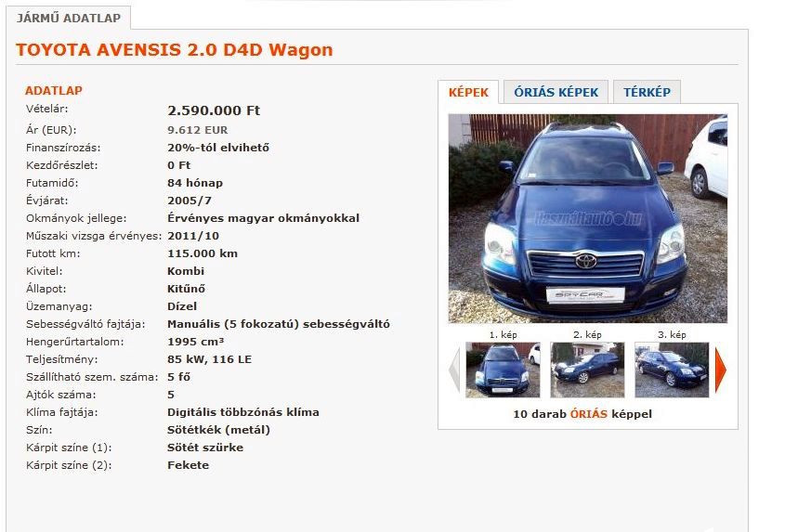Click the 20%-tól elvihető financing text
The width and height of the screenshot is (798, 532).
point(218,148)
